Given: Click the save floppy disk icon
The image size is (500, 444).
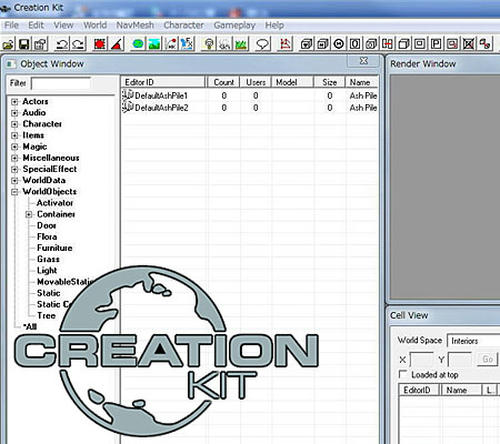Looking at the screenshot, I should 24,44.
